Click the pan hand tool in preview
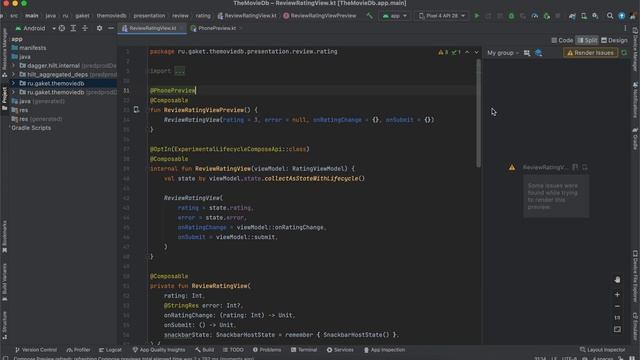The height and width of the screenshot is (360, 640). [617, 280]
